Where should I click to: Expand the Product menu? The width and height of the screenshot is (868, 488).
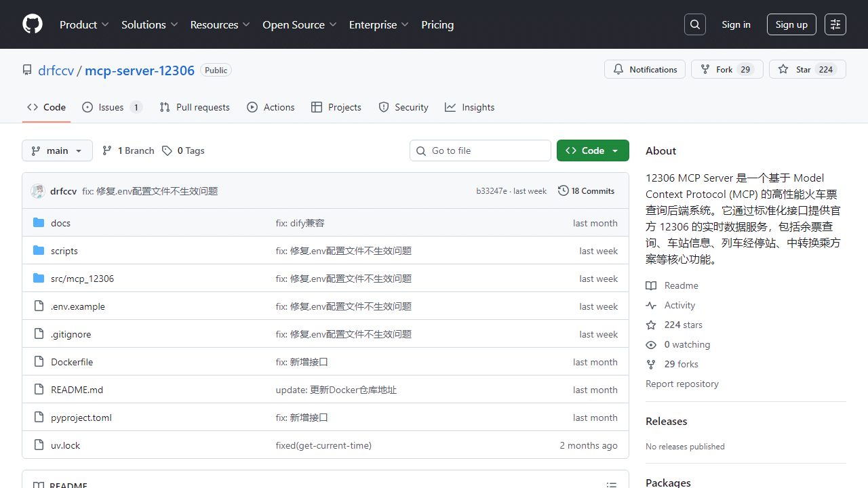pyautogui.click(x=84, y=24)
